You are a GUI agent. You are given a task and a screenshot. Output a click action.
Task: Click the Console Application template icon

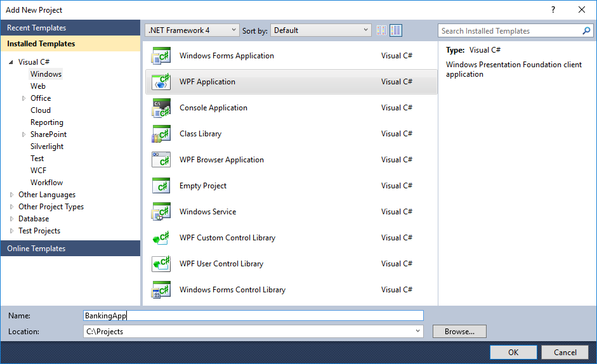click(161, 108)
